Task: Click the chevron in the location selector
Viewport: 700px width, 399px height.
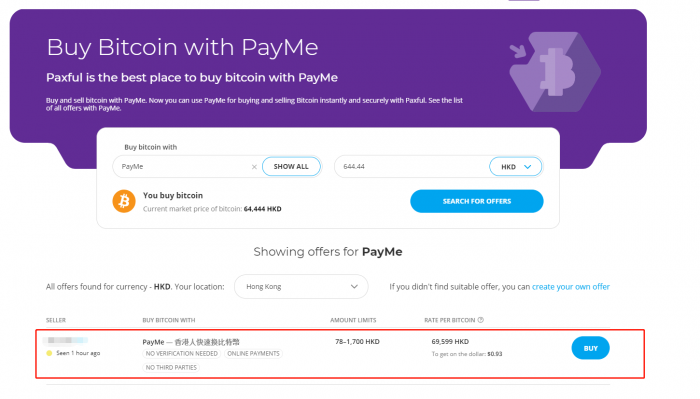Action: (354, 287)
